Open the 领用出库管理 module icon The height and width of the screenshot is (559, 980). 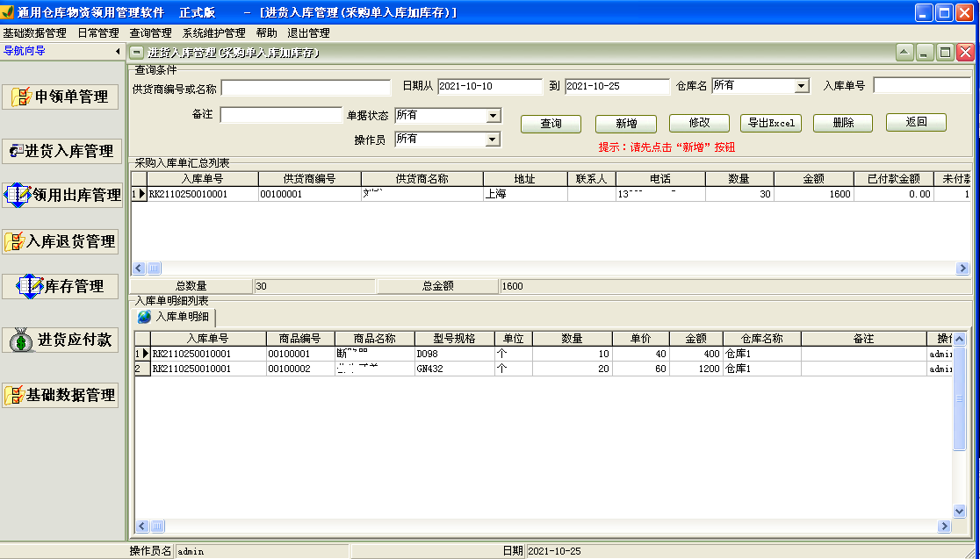(61, 195)
